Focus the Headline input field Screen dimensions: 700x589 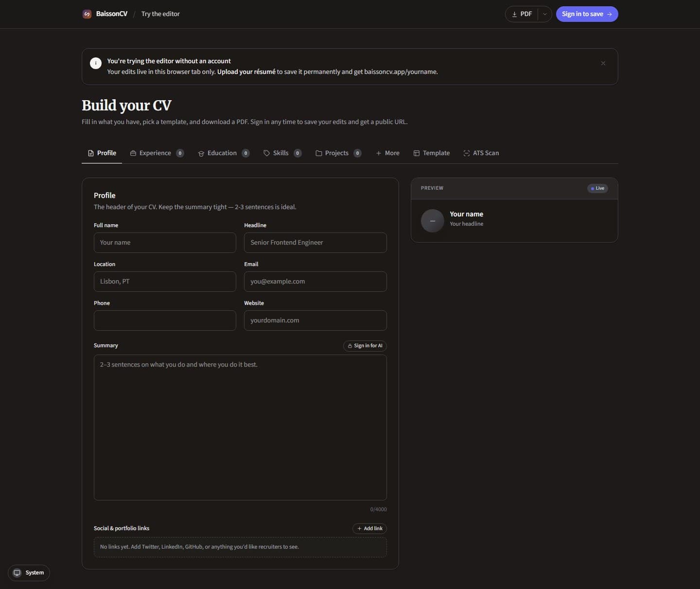(x=315, y=243)
